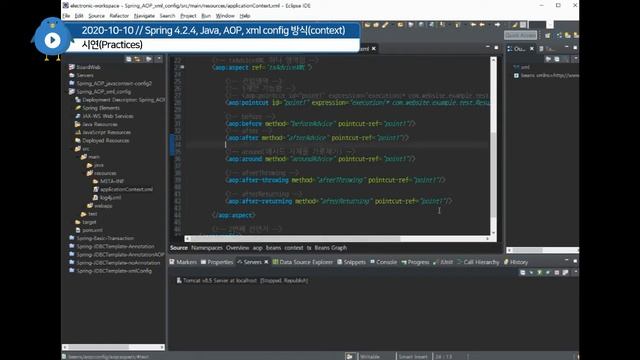Open the Markers view tab
640x360 pixels.
pos(183,262)
